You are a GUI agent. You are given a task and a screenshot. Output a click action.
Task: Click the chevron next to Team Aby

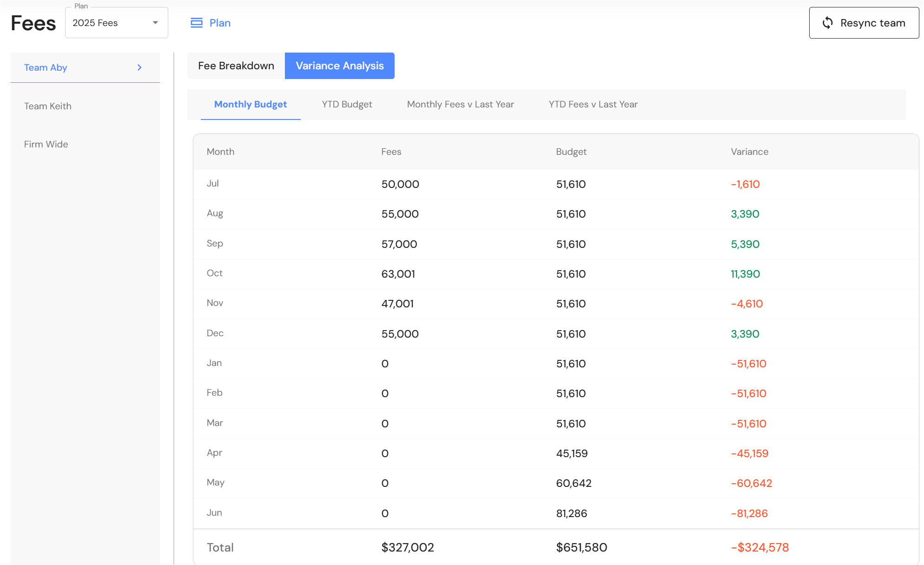139,67
